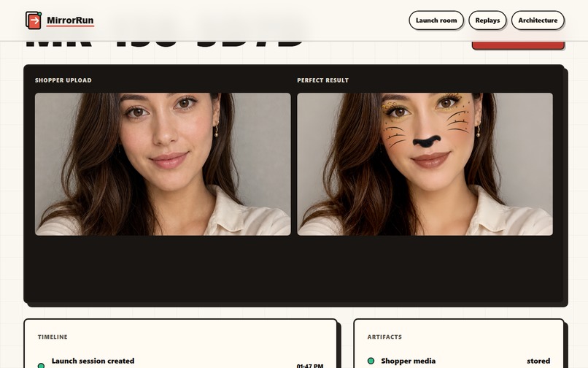Viewport: 588px width, 368px height.
Task: Select the 'PERFECT RESULT' label
Action: (x=323, y=80)
